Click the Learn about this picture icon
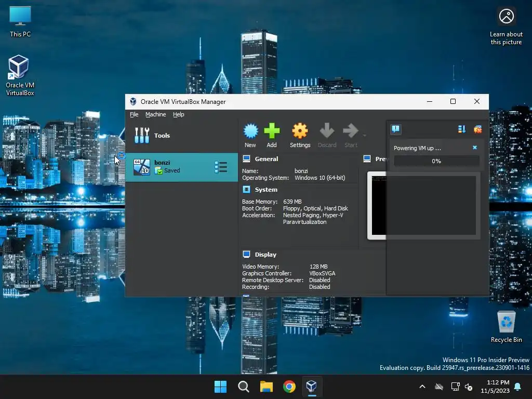Viewport: 532px width, 399px height. tap(506, 26)
